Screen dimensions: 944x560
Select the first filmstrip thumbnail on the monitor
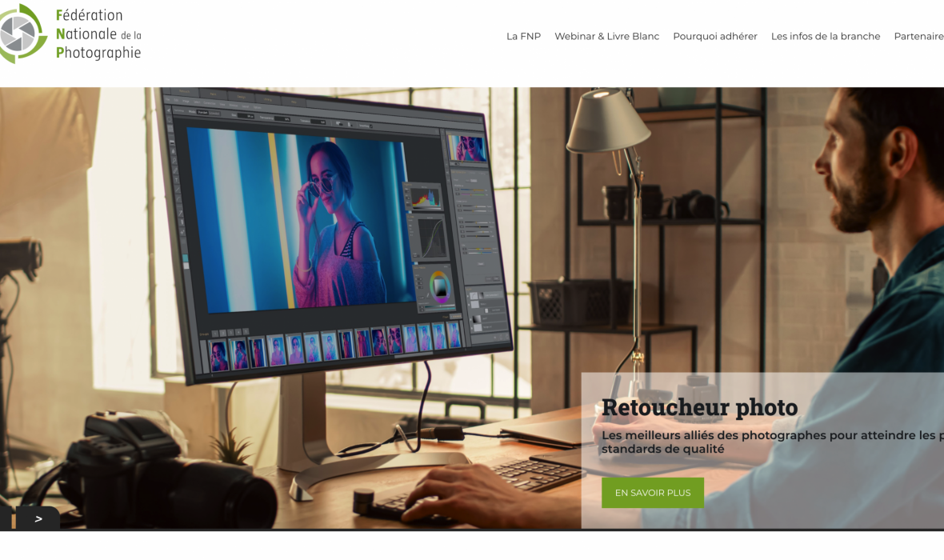point(218,354)
